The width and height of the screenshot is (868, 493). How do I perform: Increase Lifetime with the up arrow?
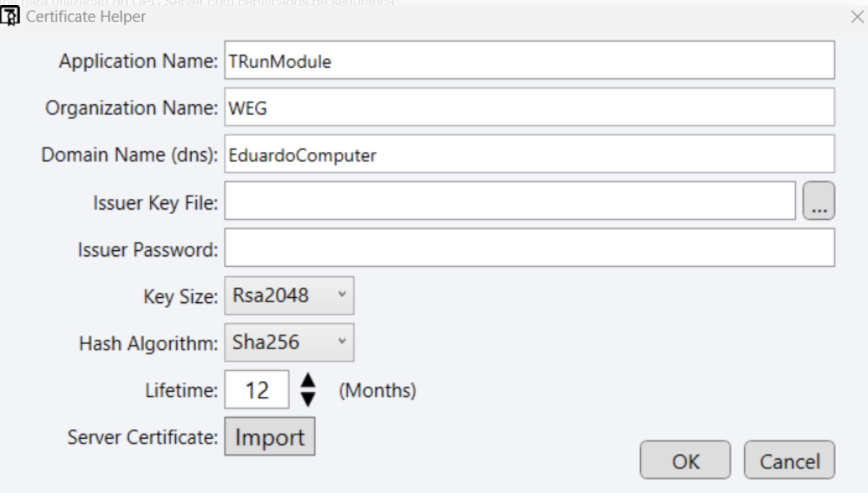308,380
